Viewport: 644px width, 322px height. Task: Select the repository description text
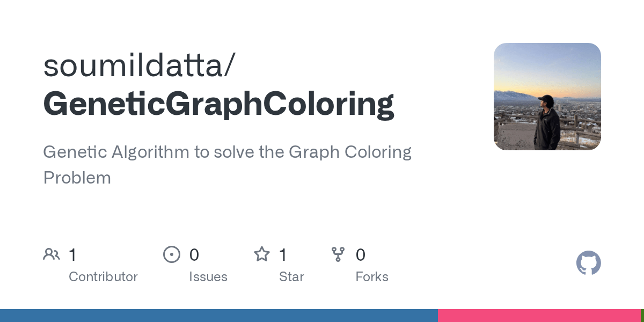pos(227,165)
